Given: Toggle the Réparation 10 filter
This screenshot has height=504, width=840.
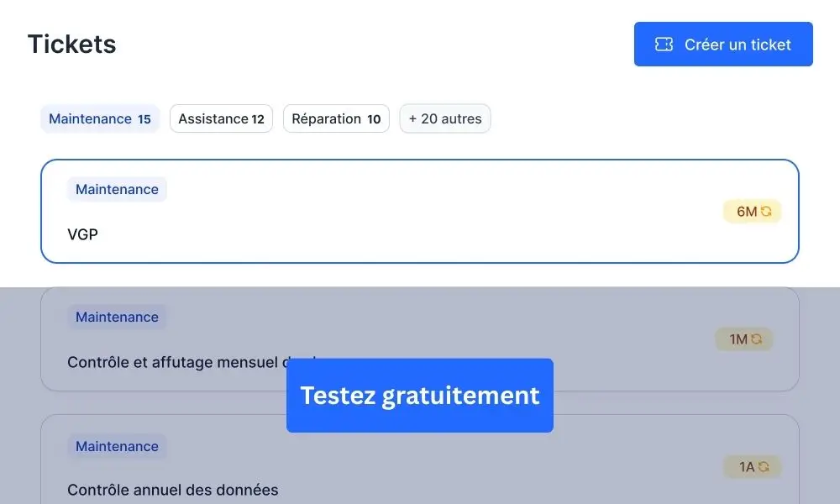Looking at the screenshot, I should tap(336, 118).
